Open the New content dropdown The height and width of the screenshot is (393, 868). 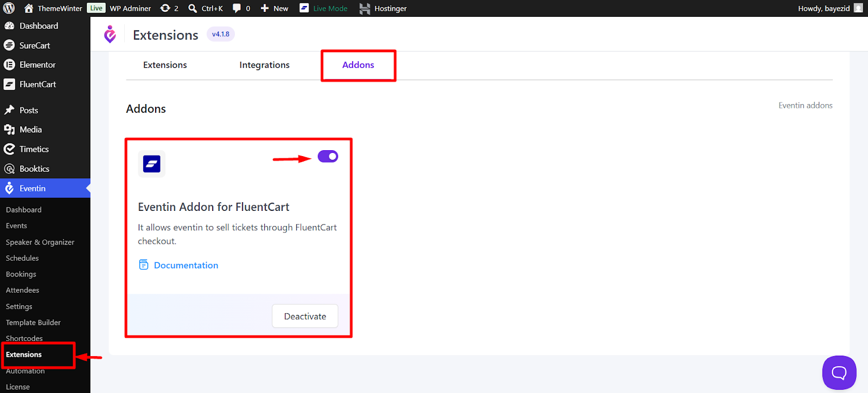pyautogui.click(x=275, y=8)
